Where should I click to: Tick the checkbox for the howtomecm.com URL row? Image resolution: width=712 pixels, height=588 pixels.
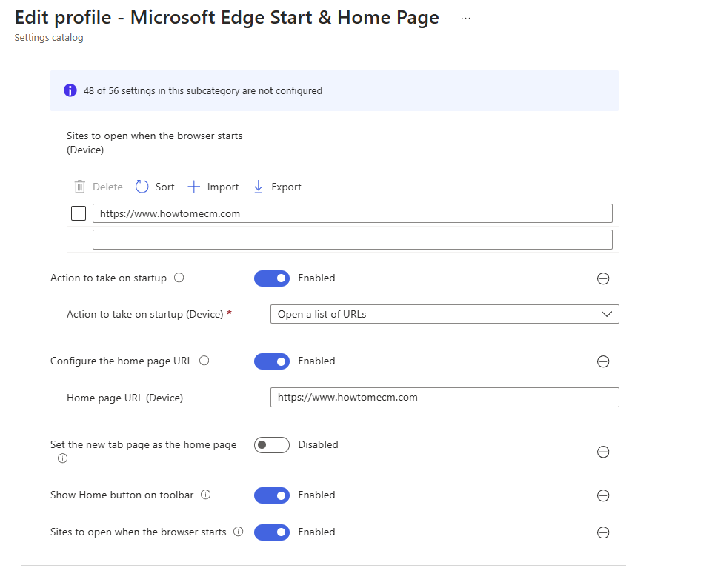[x=79, y=213]
